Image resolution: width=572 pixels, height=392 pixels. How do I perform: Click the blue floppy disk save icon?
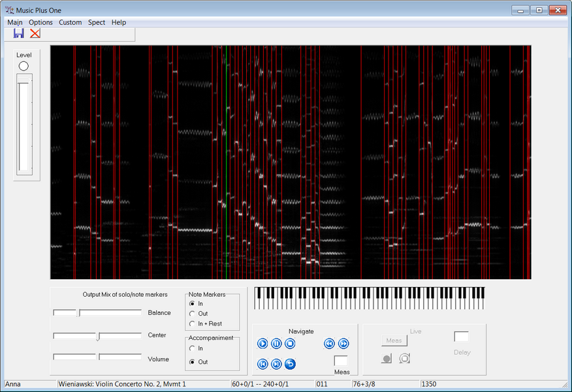click(18, 33)
